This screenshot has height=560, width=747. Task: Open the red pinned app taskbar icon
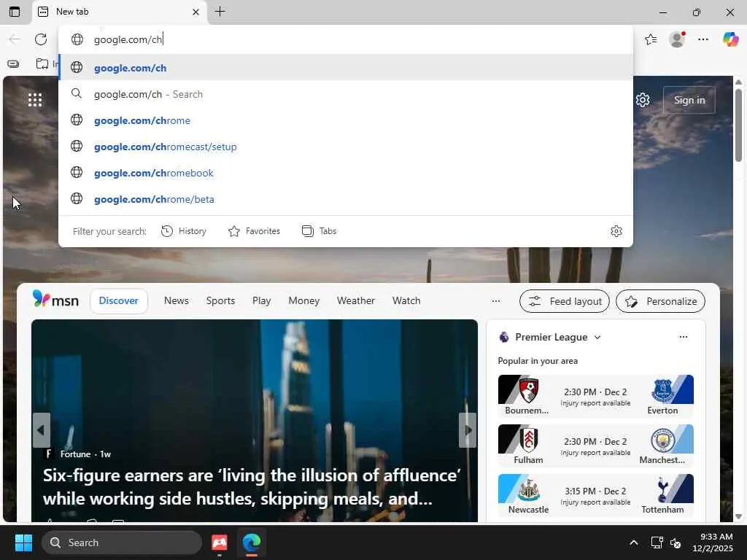click(x=219, y=542)
